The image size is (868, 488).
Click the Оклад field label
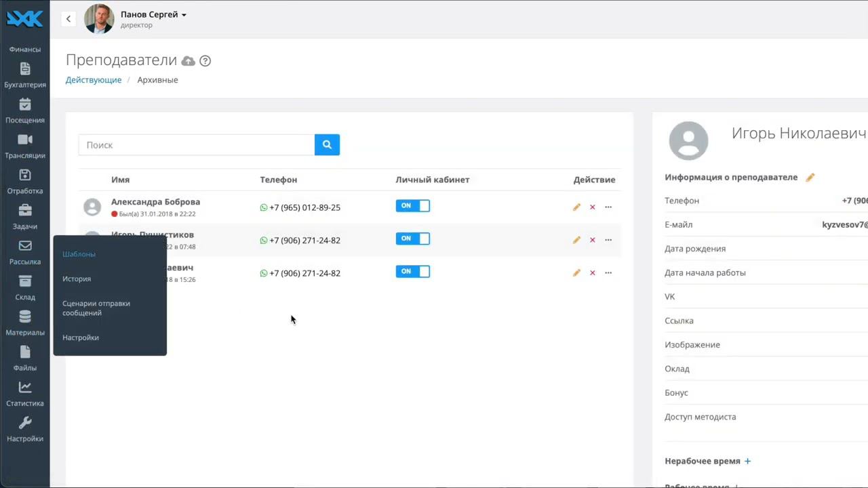677,369
